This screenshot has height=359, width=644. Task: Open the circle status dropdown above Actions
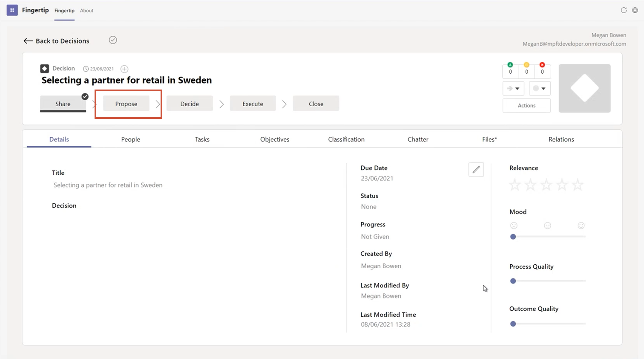point(540,88)
